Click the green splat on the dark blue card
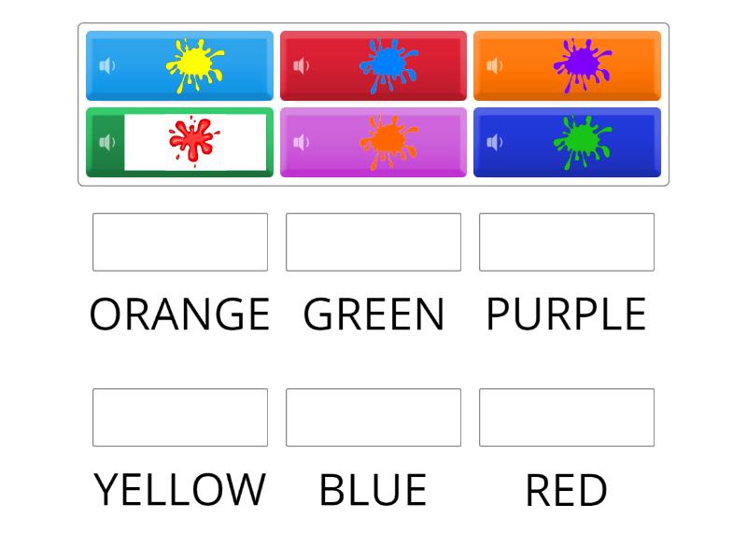The height and width of the screenshot is (560, 747). coord(581,140)
